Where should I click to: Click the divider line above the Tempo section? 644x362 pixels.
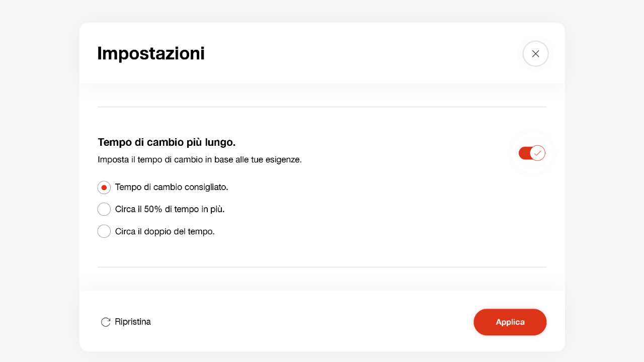[322, 107]
